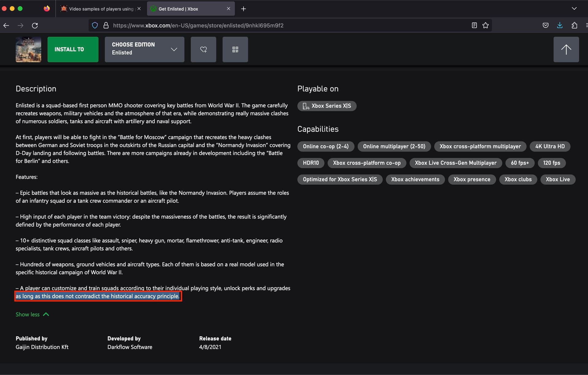Collapse description with Show less
The width and height of the screenshot is (588, 375).
pos(32,314)
